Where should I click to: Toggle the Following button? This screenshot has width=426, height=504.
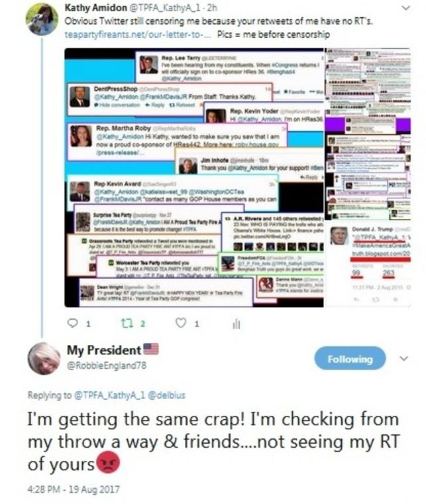click(x=350, y=358)
